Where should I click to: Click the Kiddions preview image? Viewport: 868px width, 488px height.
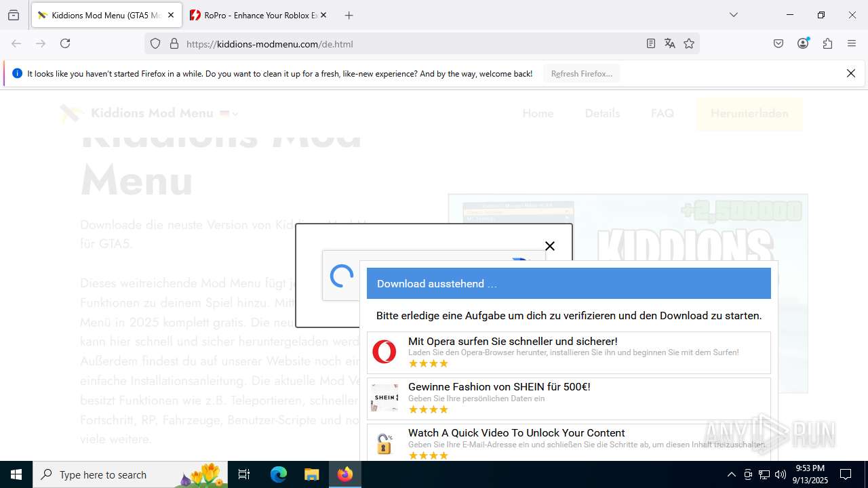coord(628,293)
